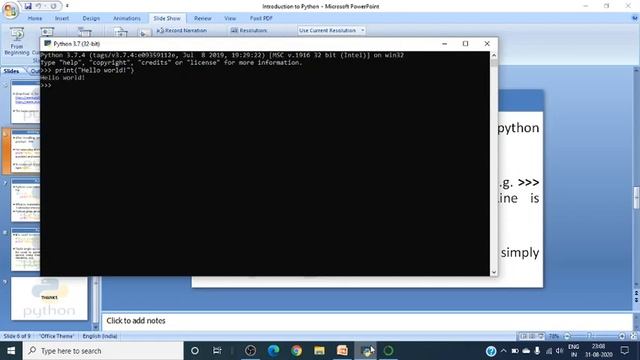Switch to the Animations ribbon tab
640x360 pixels.
tap(127, 18)
